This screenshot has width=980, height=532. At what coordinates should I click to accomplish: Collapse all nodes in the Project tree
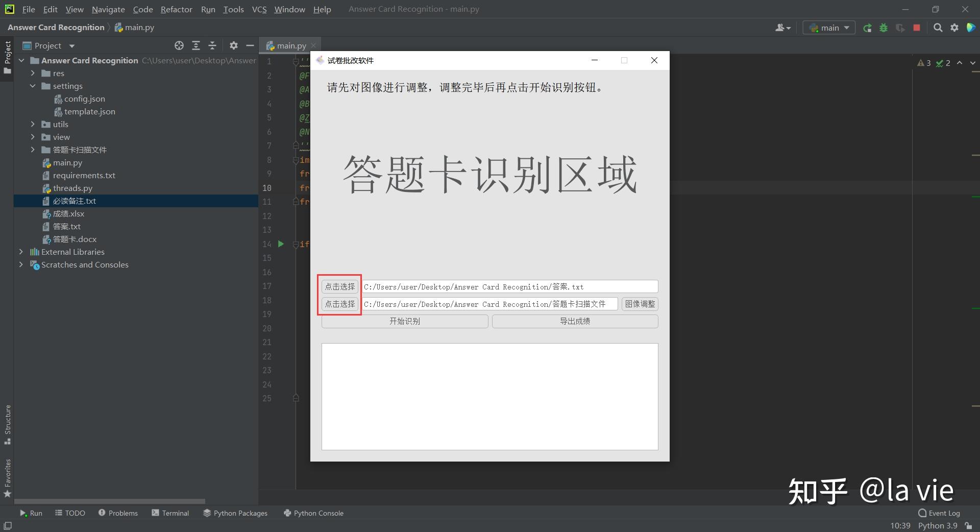coord(212,45)
